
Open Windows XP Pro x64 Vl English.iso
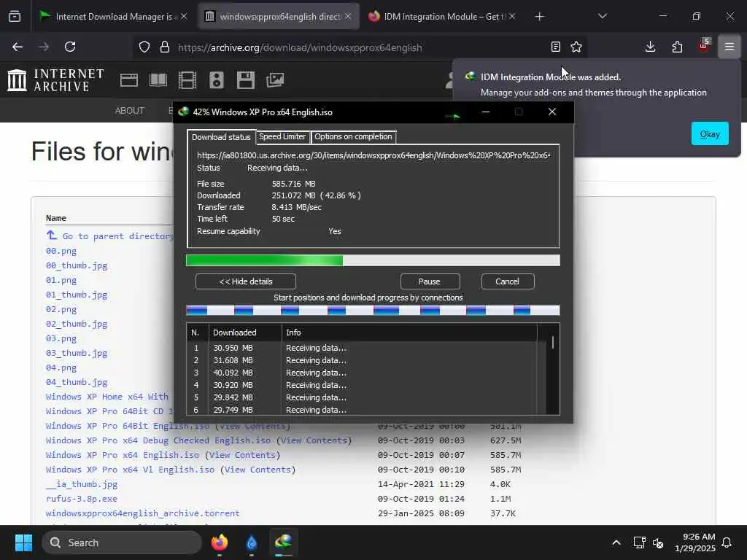[x=130, y=470]
